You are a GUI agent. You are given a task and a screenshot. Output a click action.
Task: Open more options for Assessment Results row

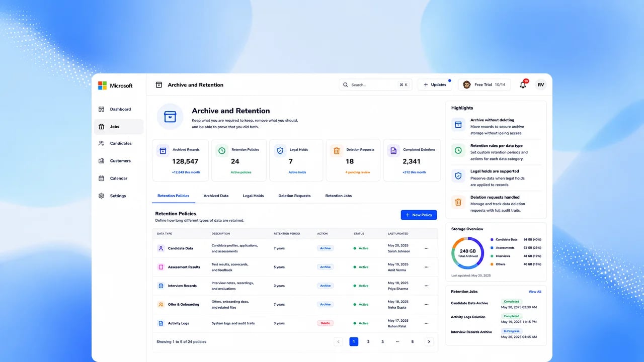point(427,267)
